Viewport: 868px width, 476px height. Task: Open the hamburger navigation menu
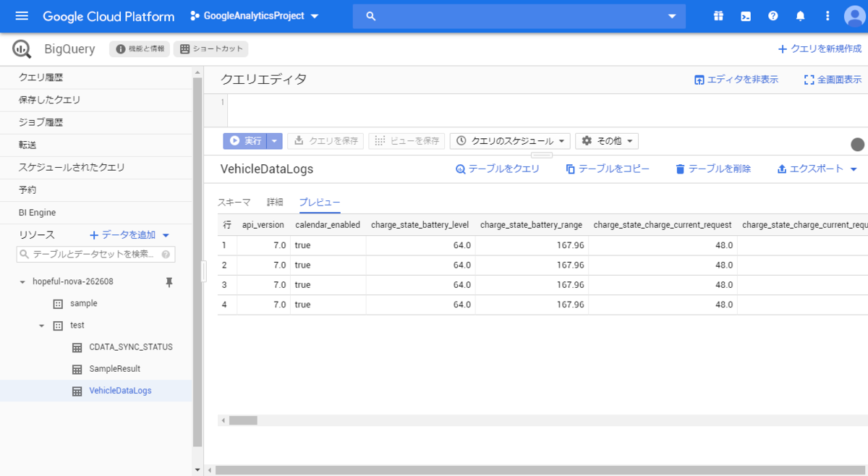tap(22, 16)
